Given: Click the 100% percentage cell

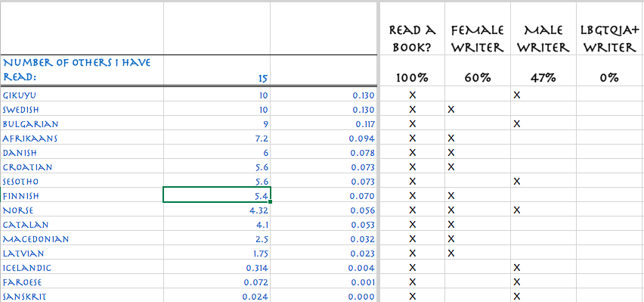Looking at the screenshot, I should [x=413, y=78].
